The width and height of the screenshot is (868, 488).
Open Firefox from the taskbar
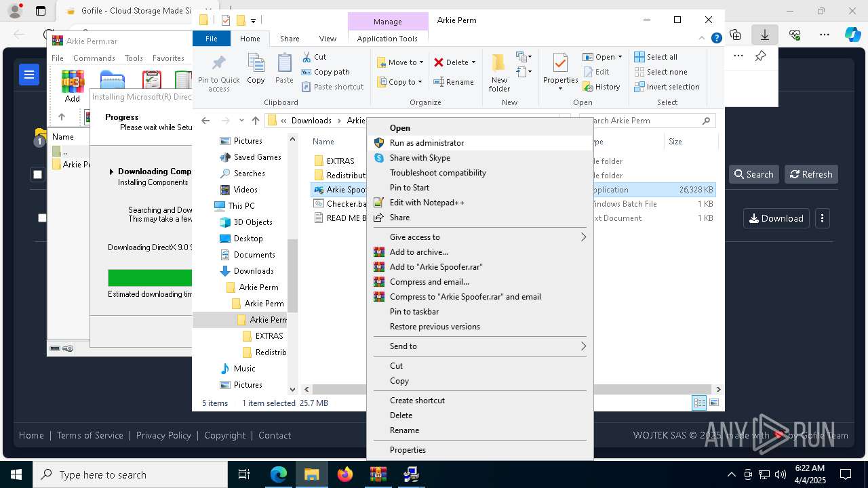(345, 474)
